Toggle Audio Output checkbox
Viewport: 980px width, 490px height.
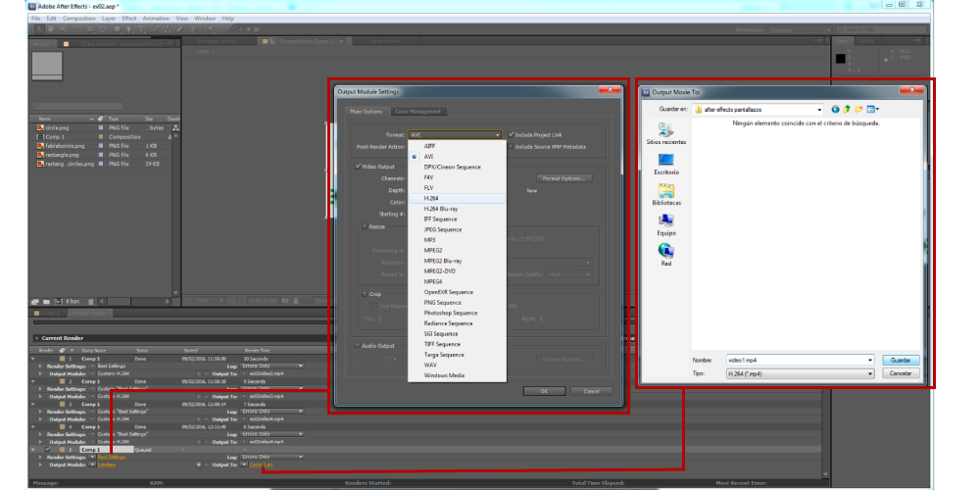pyautogui.click(x=358, y=346)
